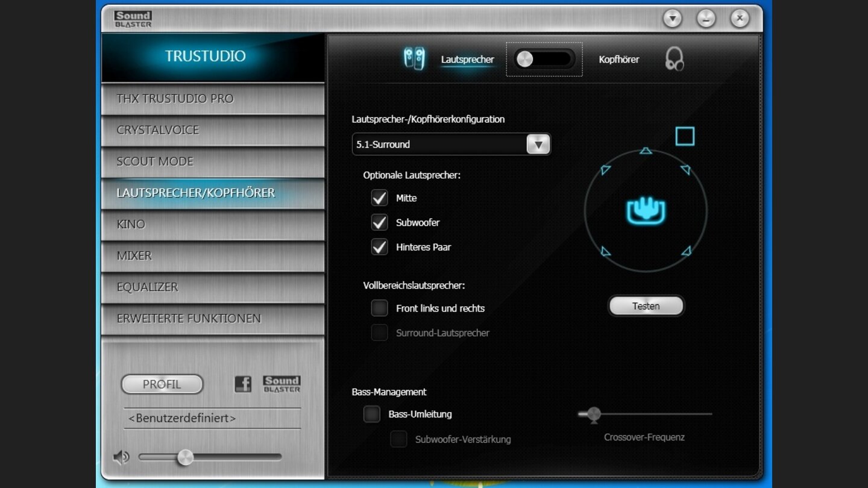This screenshot has width=868, height=488.
Task: Uncheck the Hinteres Paar checkbox
Action: [379, 247]
